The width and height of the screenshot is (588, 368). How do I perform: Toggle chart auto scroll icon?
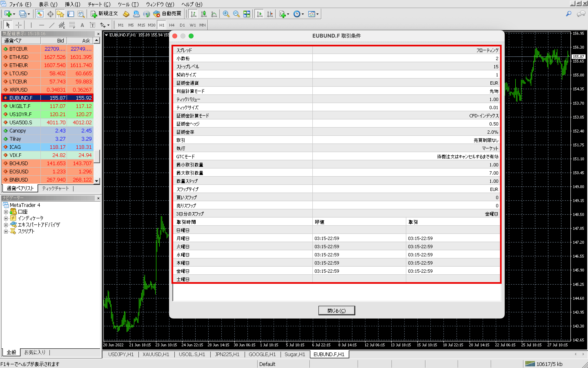point(259,14)
